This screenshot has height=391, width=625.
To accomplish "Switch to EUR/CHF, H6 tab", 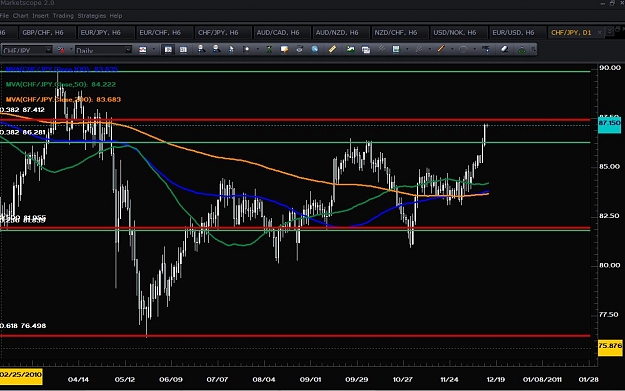I will [x=163, y=33].
